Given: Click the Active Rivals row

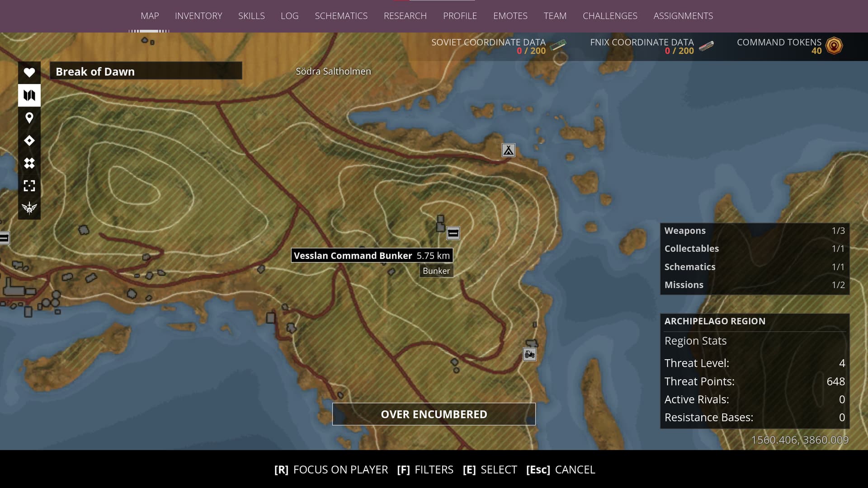Looking at the screenshot, I should pyautogui.click(x=755, y=399).
